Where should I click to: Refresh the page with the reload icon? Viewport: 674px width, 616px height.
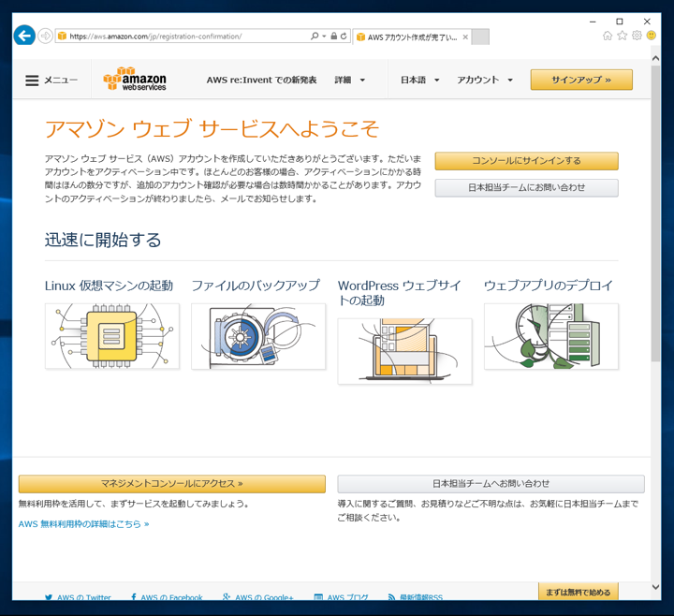344,37
